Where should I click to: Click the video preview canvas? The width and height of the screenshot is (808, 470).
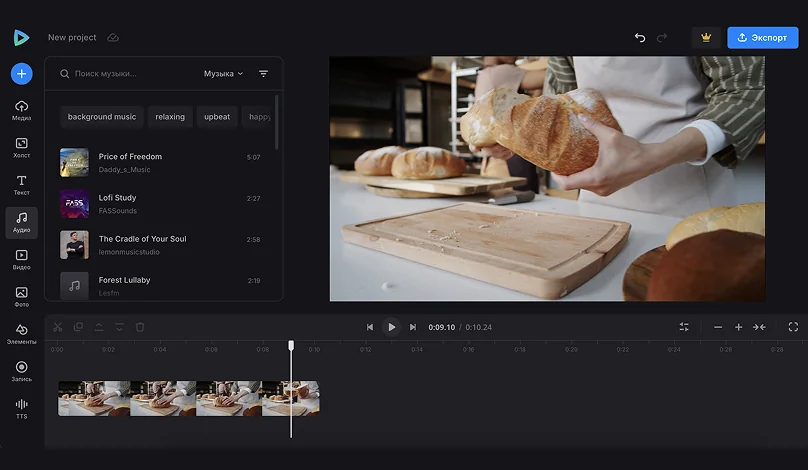coord(547,179)
